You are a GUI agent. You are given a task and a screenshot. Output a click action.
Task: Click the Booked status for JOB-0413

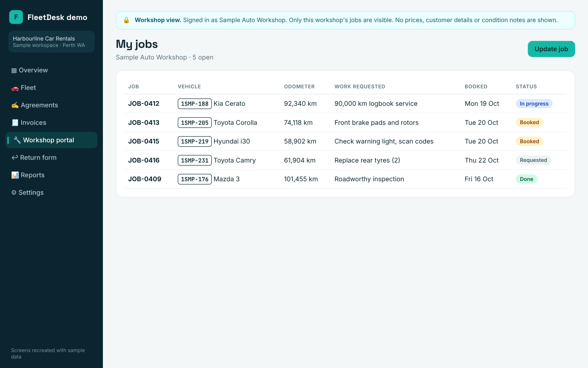pos(530,122)
